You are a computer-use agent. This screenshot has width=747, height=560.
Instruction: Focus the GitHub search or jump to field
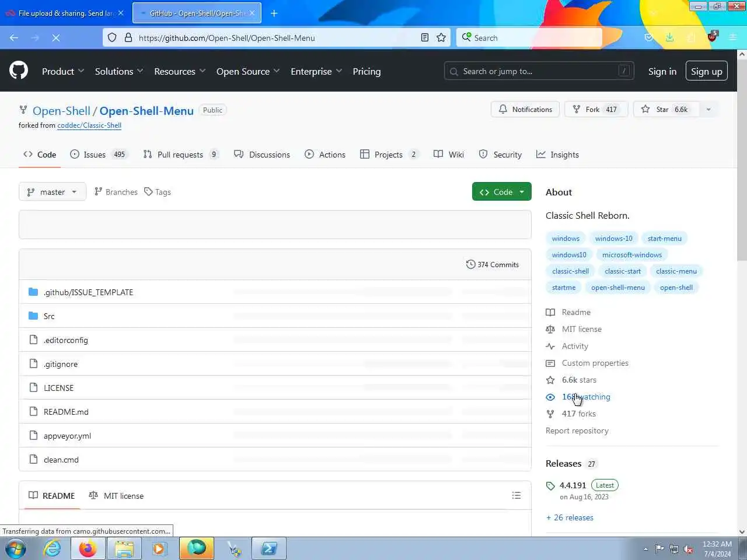coord(539,71)
